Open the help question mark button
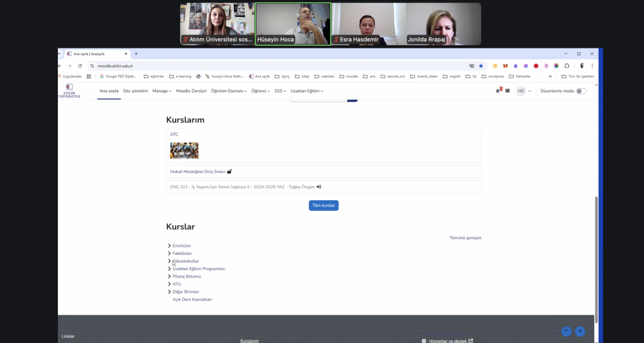Screen dimensions: 644x343 [x=580, y=331]
